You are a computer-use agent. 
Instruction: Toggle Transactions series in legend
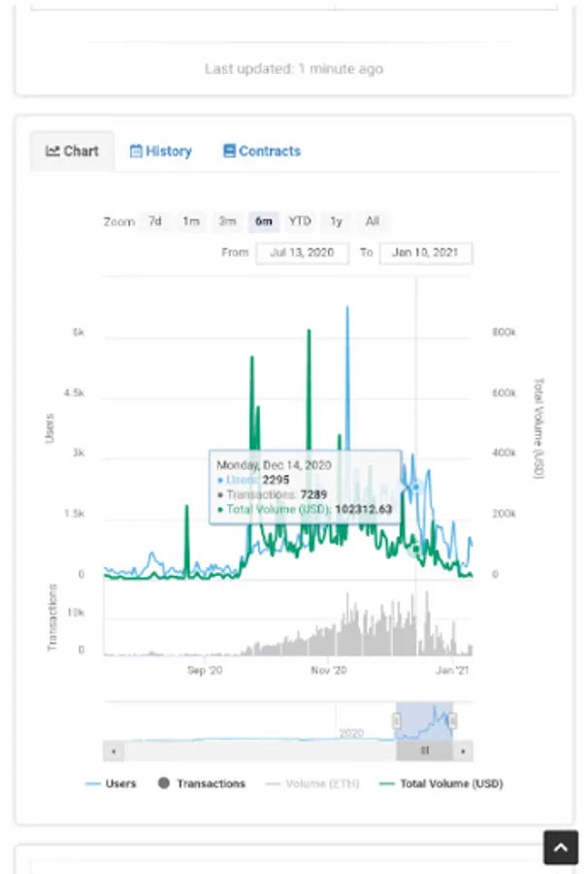pyautogui.click(x=202, y=783)
